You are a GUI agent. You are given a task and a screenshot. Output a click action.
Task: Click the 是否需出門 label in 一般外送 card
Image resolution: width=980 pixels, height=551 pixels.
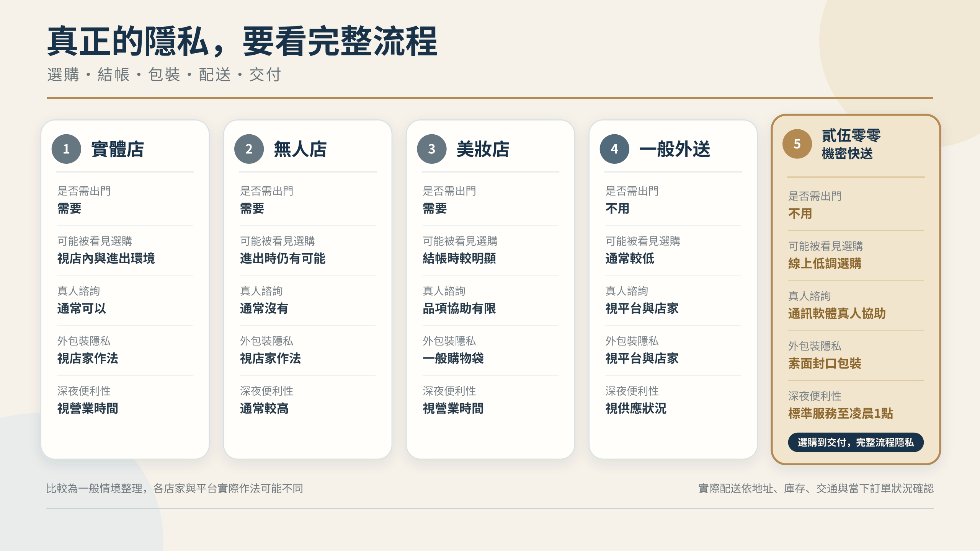click(x=632, y=191)
